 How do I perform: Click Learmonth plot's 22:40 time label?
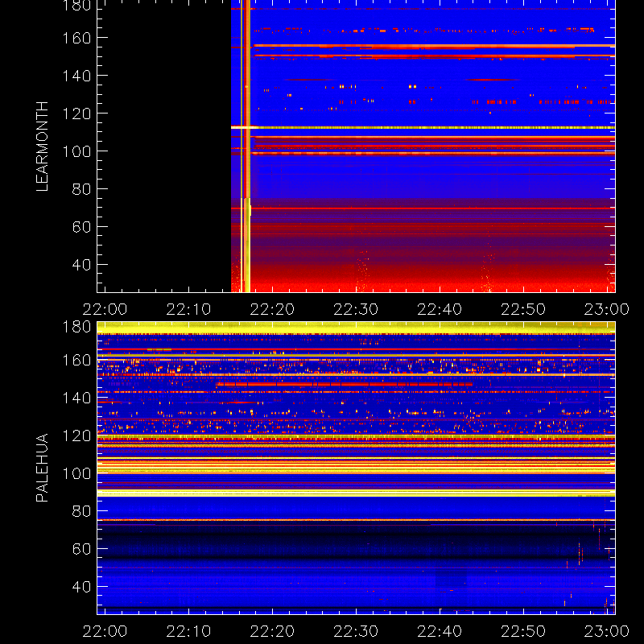pos(440,309)
